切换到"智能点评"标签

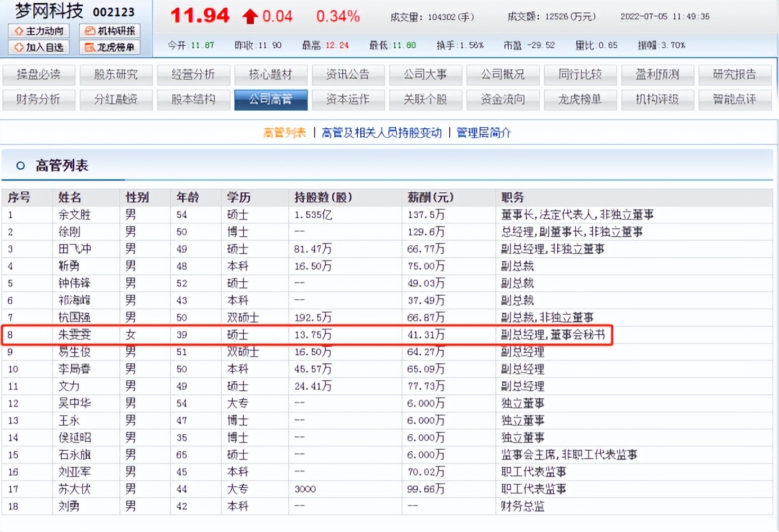[x=735, y=100]
